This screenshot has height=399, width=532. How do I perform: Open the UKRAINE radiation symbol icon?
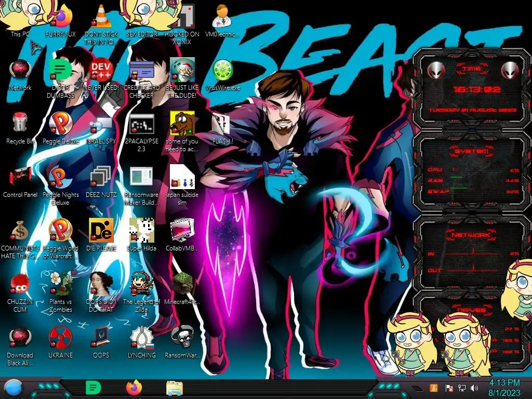tap(60, 343)
